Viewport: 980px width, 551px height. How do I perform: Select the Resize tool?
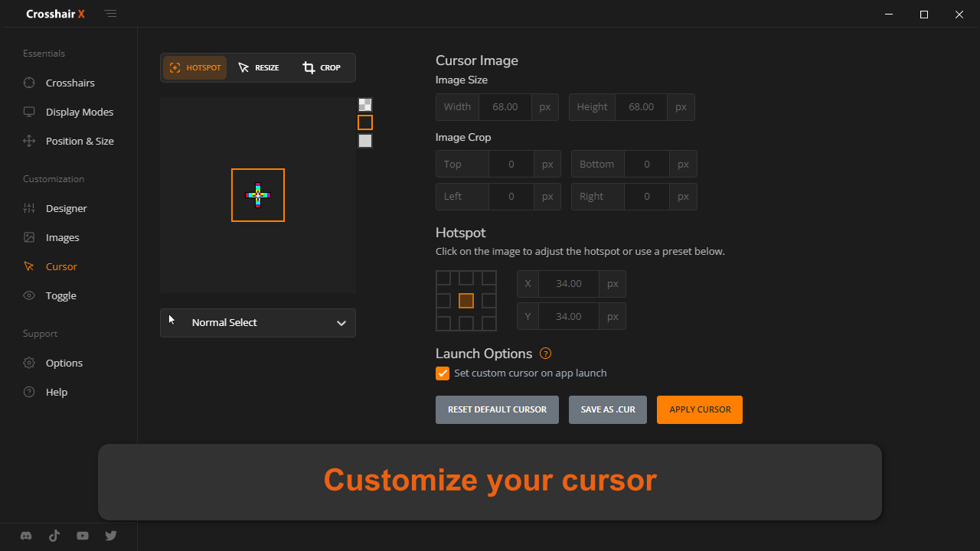259,67
